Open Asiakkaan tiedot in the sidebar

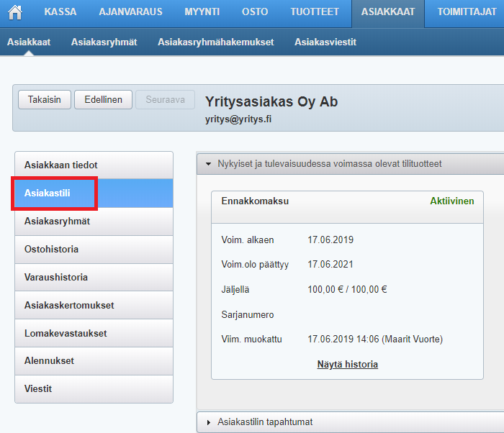pos(61,165)
